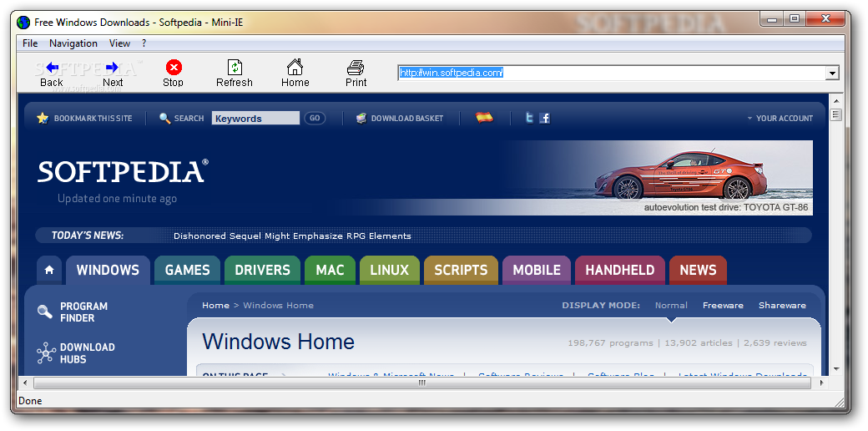Select Normal display mode
The image size is (868, 431).
671,305
